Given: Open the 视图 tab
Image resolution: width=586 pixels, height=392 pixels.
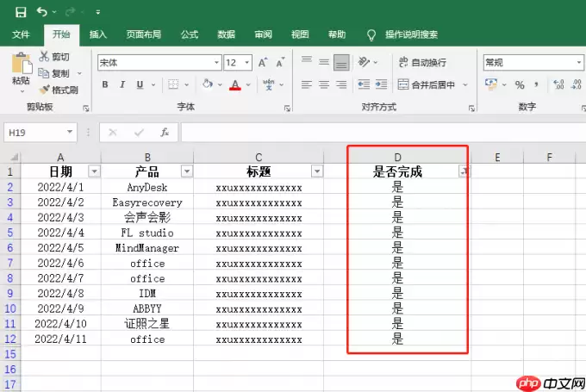Looking at the screenshot, I should [300, 34].
